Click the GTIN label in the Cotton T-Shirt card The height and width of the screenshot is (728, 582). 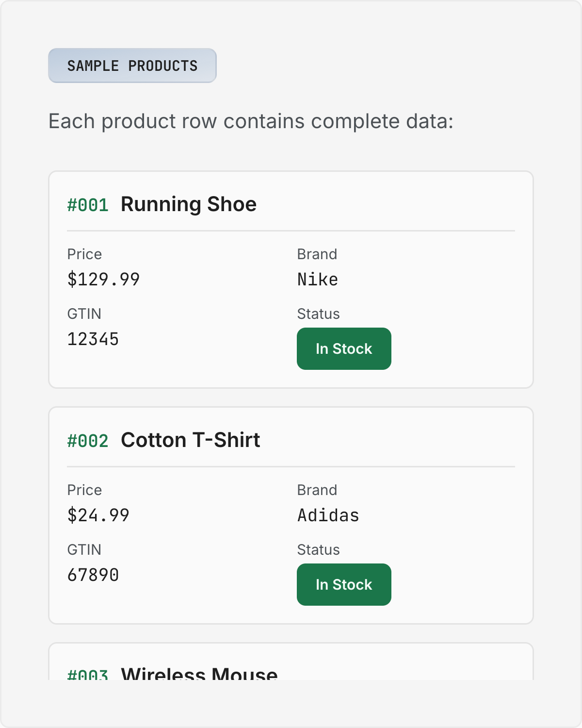tap(84, 549)
